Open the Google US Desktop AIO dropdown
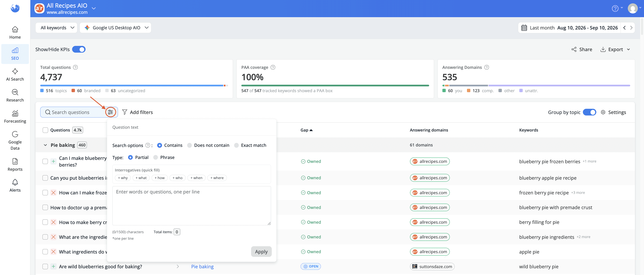This screenshot has width=644, height=275. click(115, 28)
